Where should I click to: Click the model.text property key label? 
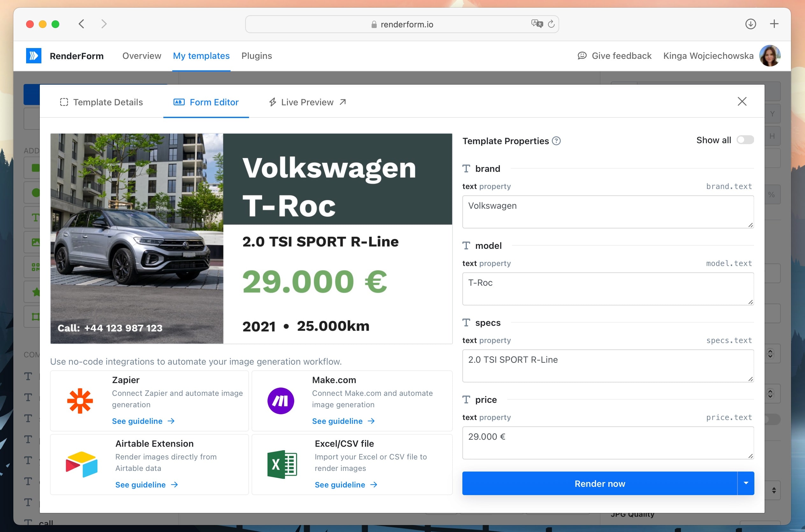point(729,263)
